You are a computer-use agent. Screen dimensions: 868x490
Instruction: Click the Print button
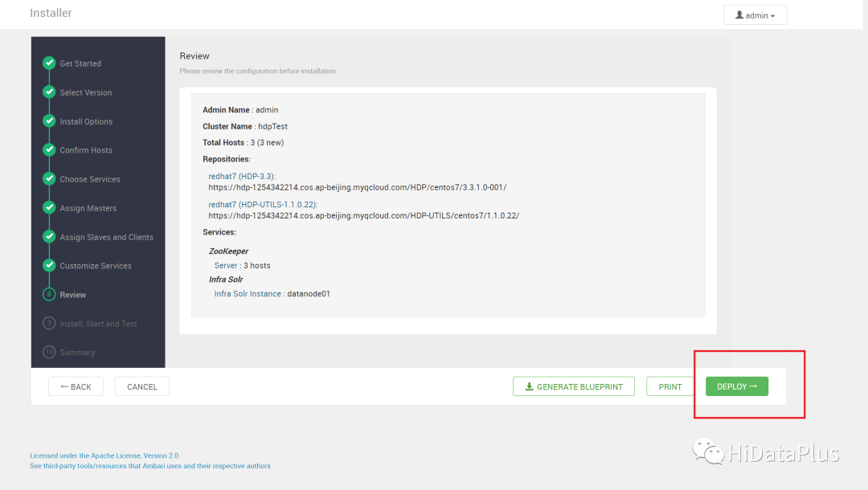pyautogui.click(x=669, y=386)
